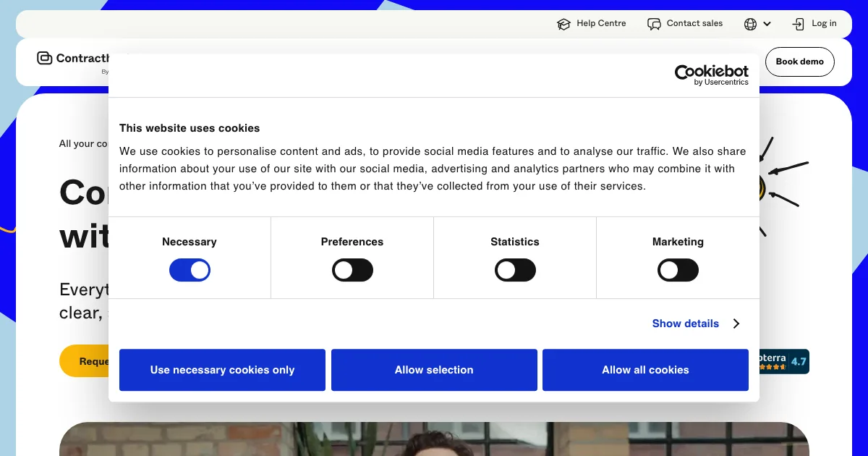The image size is (868, 456).
Task: Click the video thumbnail below the banner
Action: pyautogui.click(x=434, y=439)
